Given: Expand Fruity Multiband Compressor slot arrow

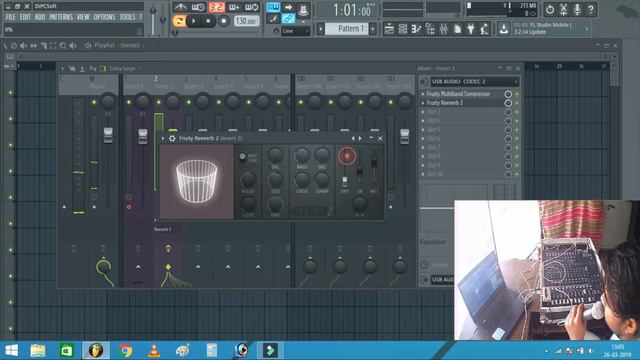Looking at the screenshot, I should click(x=423, y=94).
